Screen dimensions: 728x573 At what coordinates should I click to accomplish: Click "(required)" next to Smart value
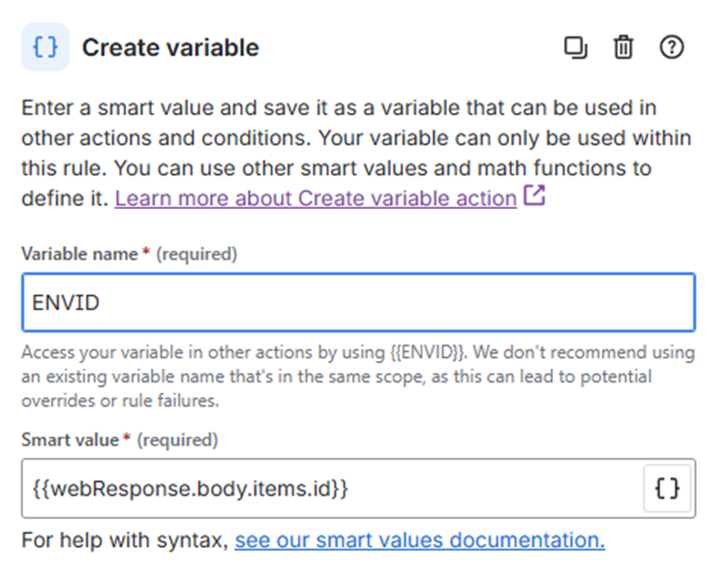[177, 439]
